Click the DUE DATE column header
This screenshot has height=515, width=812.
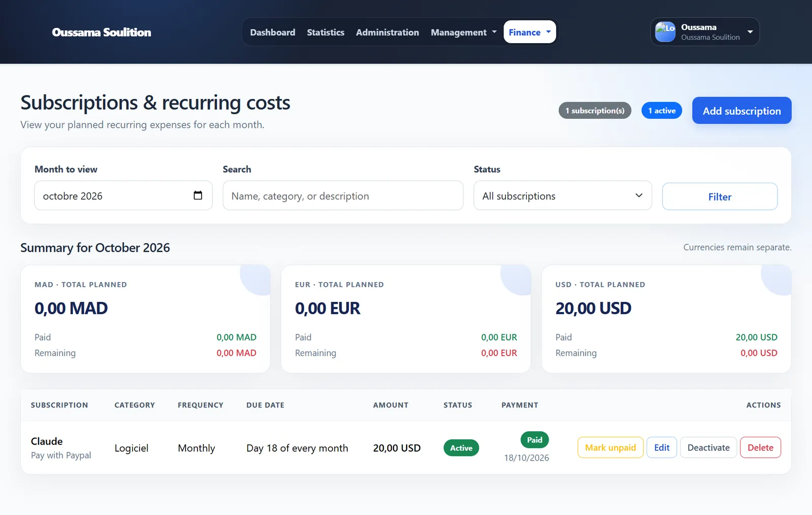coord(265,405)
